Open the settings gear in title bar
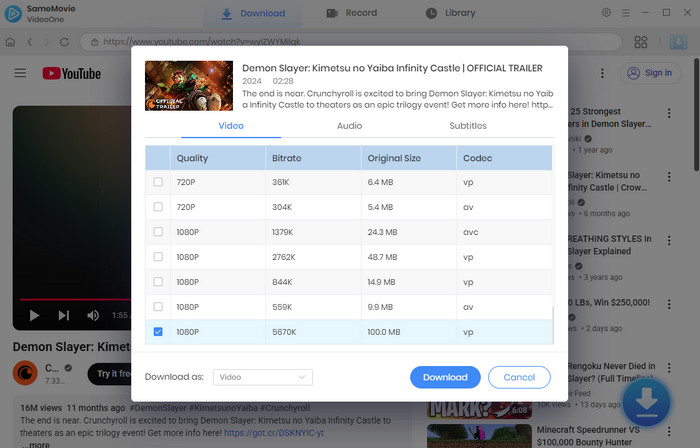The width and height of the screenshot is (700, 448). click(607, 13)
